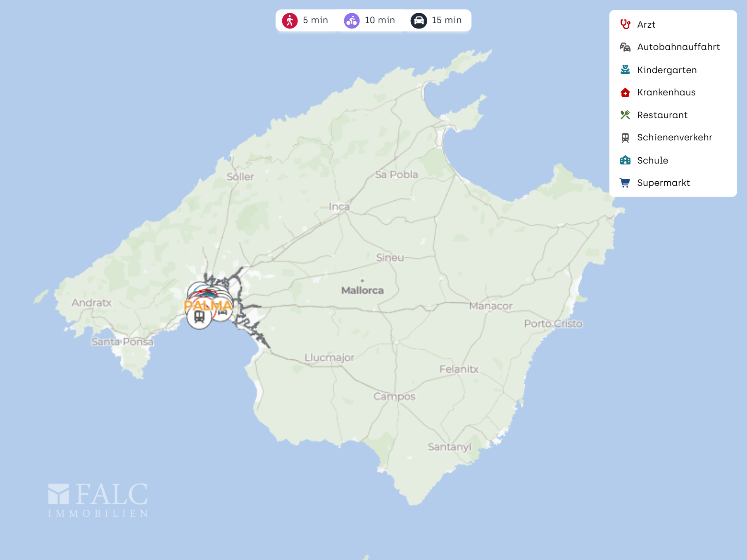The height and width of the screenshot is (560, 747).
Task: Click the Restaurant fork and knife icon
Action: click(625, 115)
